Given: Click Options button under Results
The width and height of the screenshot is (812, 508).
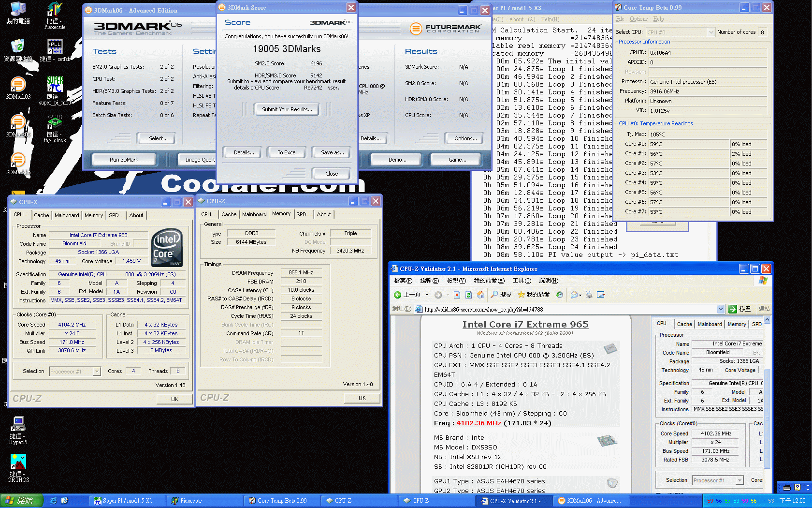Looking at the screenshot, I should (465, 138).
